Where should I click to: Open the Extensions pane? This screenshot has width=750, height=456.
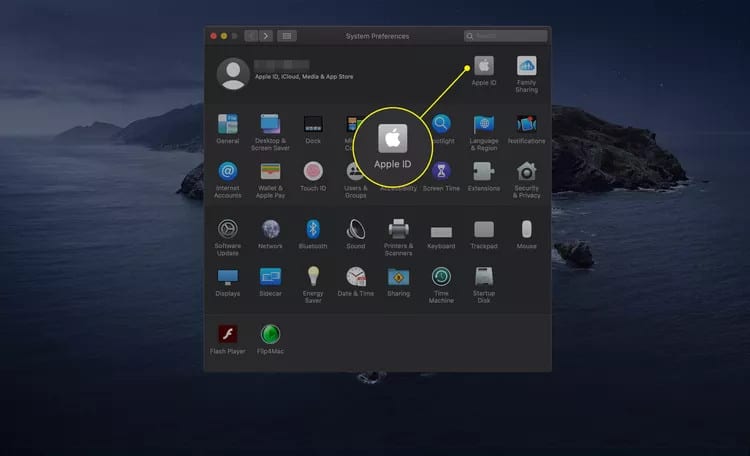click(x=484, y=171)
